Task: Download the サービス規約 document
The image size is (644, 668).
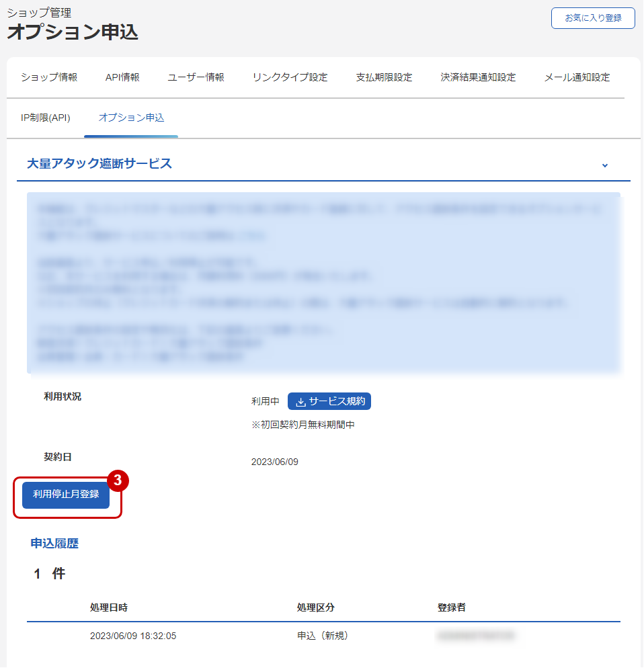Action: 329,401
